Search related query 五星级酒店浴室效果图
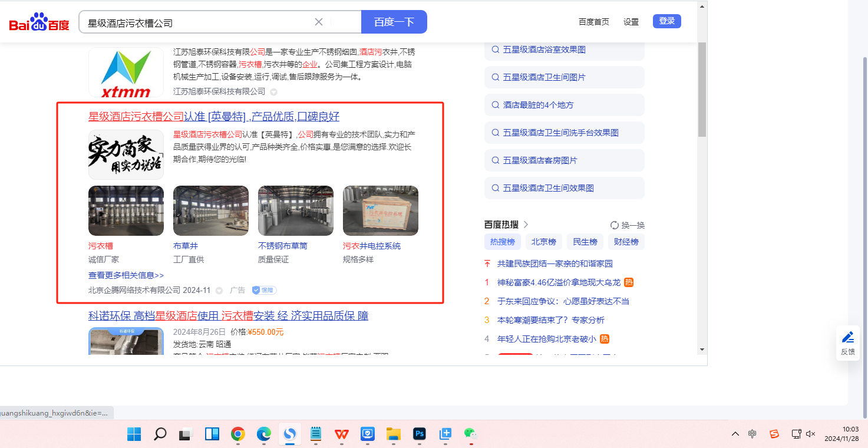This screenshot has height=448, width=868. coord(565,50)
